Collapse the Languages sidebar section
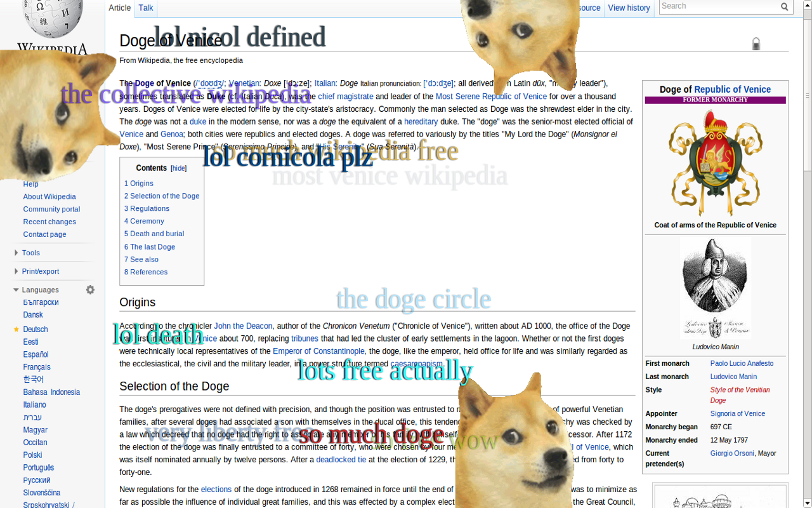Screen dimensions: 812x508 pyautogui.click(x=40, y=290)
